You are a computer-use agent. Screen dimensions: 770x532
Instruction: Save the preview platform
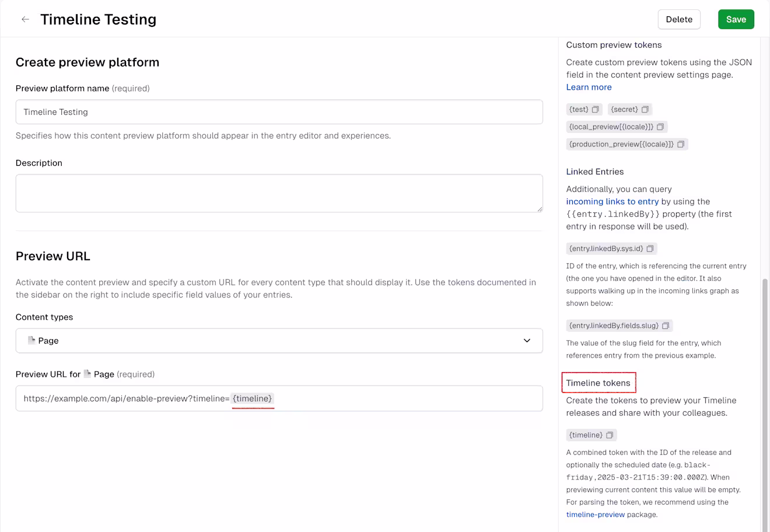(736, 19)
